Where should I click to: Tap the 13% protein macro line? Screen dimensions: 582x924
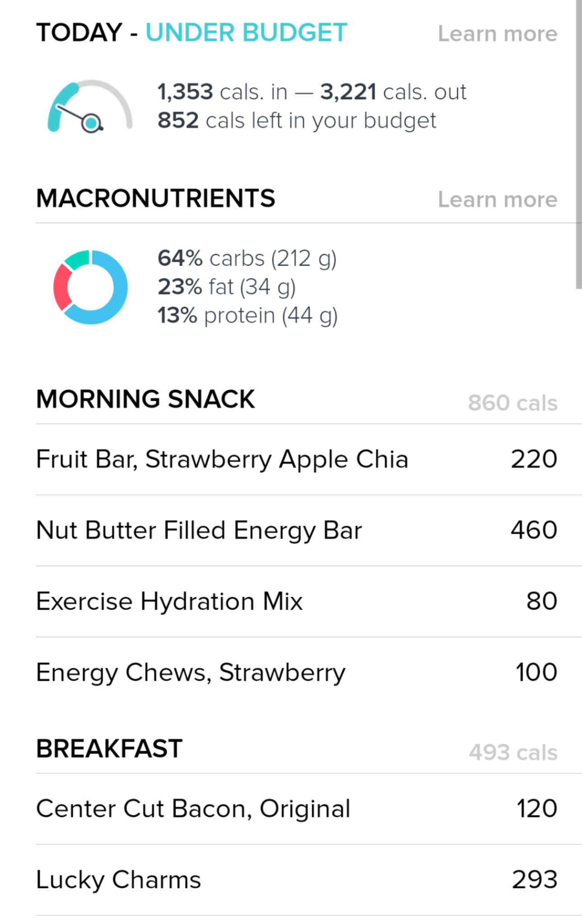point(247,316)
